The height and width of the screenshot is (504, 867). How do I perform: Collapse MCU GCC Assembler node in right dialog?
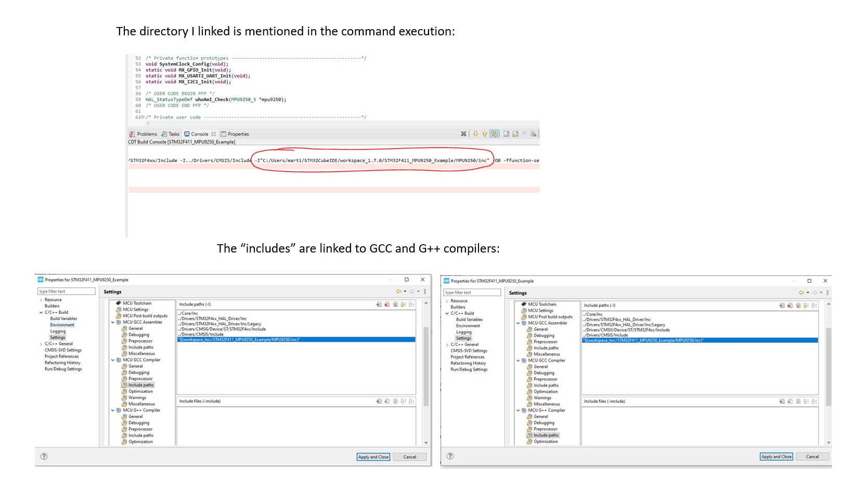tap(518, 323)
